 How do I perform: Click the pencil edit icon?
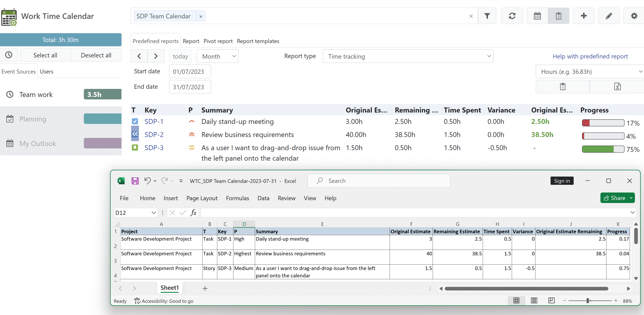click(609, 16)
